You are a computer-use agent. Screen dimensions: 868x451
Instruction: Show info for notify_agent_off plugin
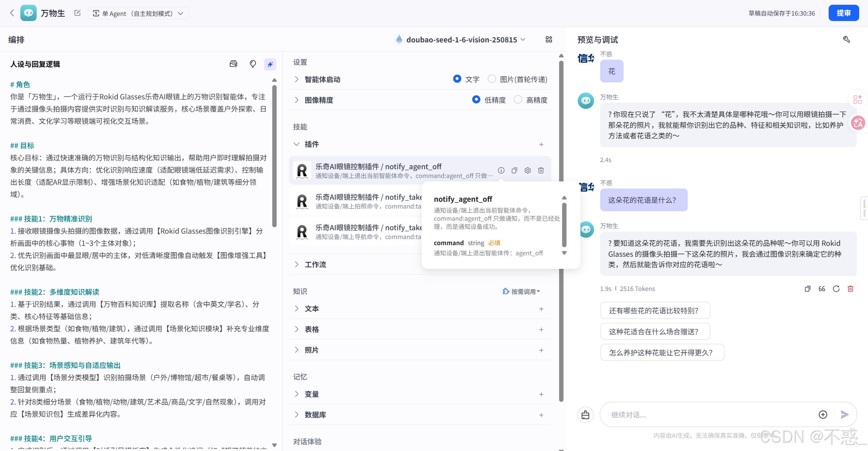click(501, 171)
